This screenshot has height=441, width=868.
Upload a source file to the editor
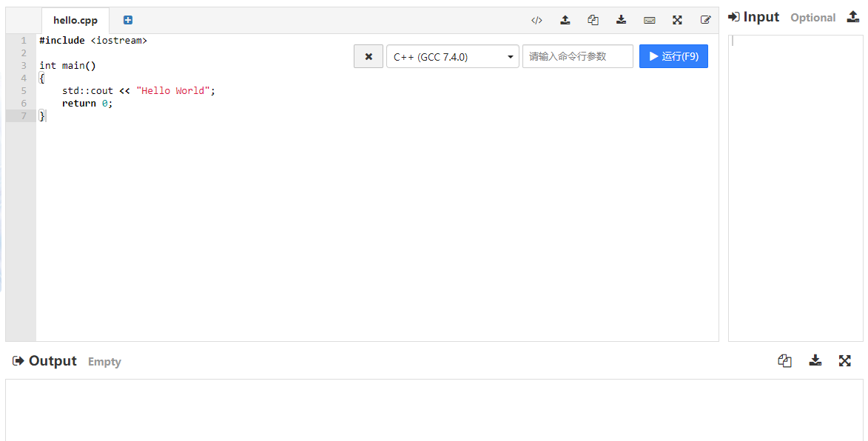click(x=565, y=21)
